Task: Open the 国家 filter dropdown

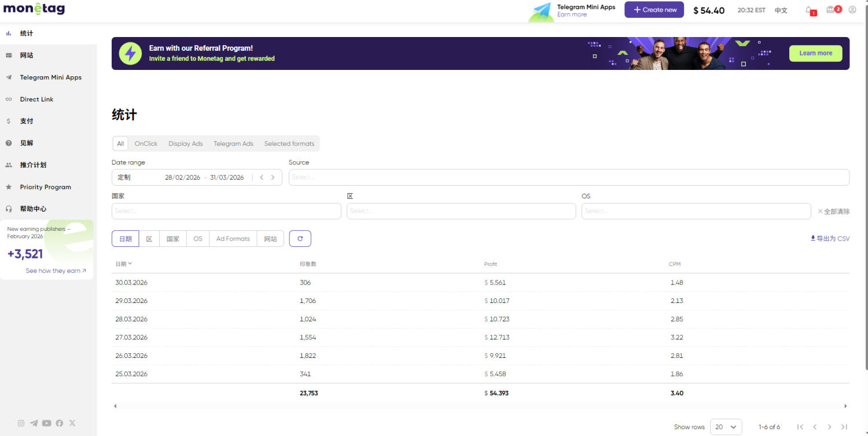Action: [226, 211]
